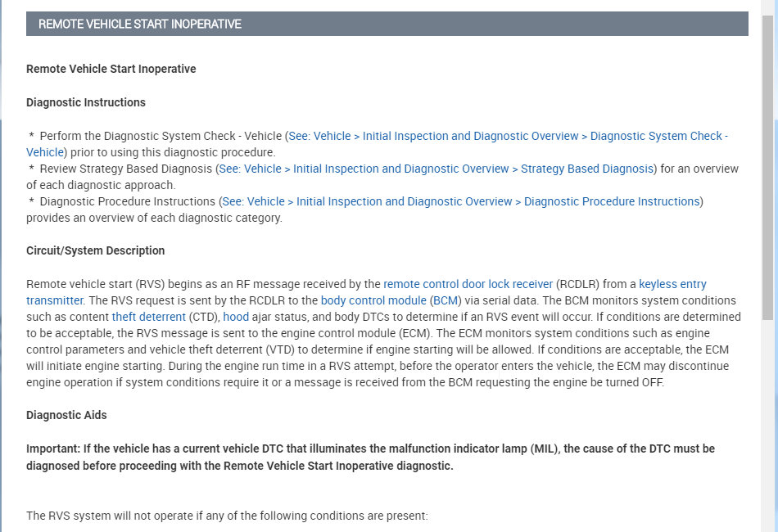Click the "BCM" abbreviation link
The width and height of the screenshot is (778, 532).
tap(446, 300)
